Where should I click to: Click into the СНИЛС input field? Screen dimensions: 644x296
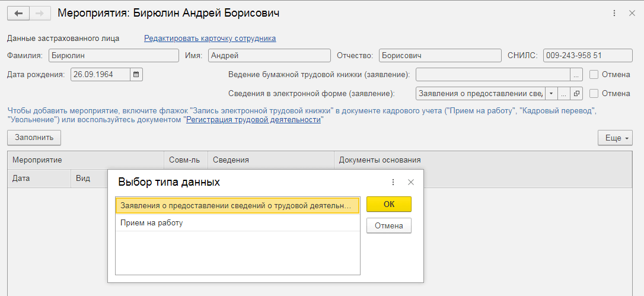(x=587, y=56)
